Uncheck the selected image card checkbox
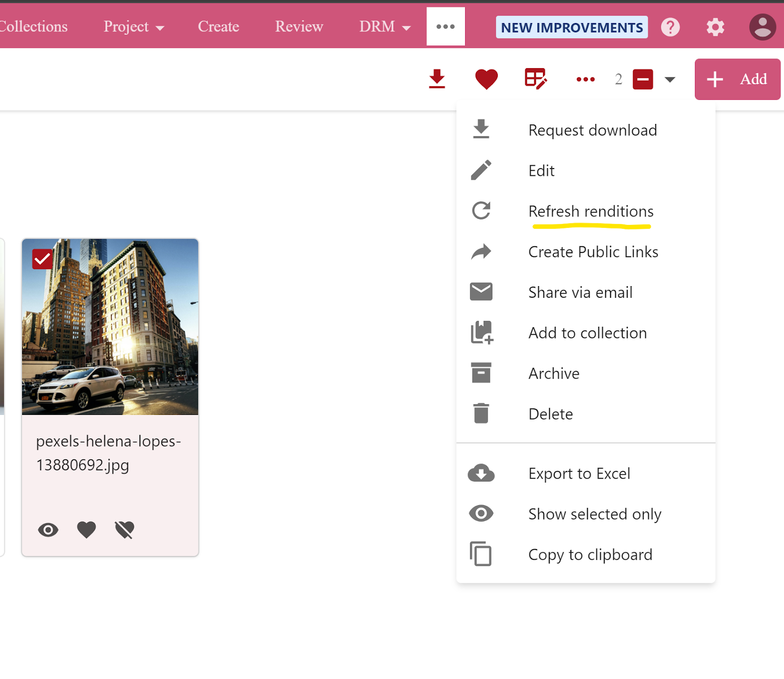The image size is (784, 679). point(43,259)
